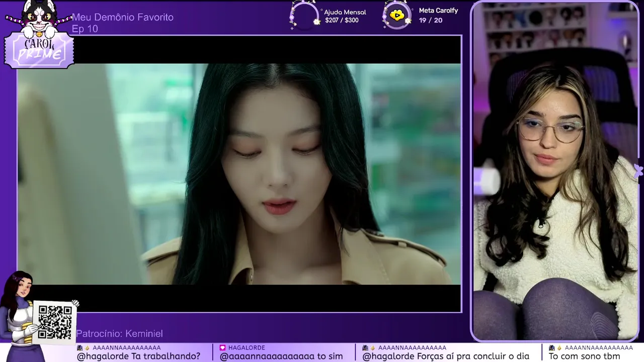Click the chat message '@aaaannaaaaaaaaaa to sim'
The image size is (644, 362).
281,356
